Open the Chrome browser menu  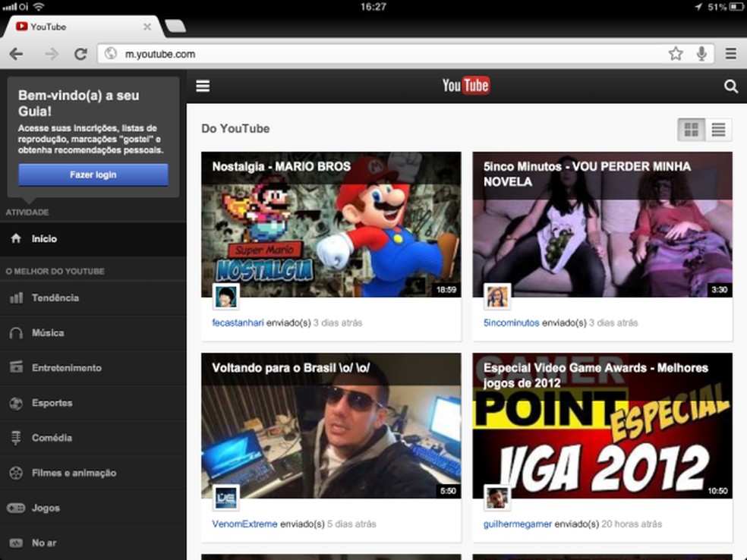pos(731,54)
